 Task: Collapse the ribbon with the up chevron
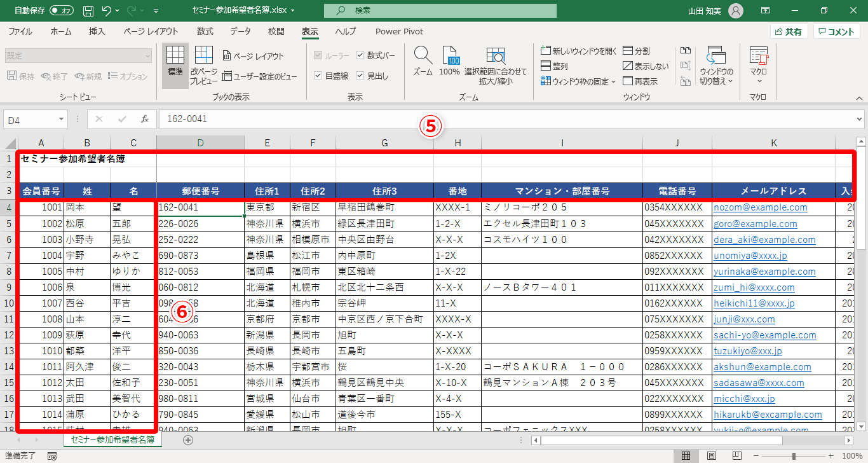pyautogui.click(x=859, y=98)
